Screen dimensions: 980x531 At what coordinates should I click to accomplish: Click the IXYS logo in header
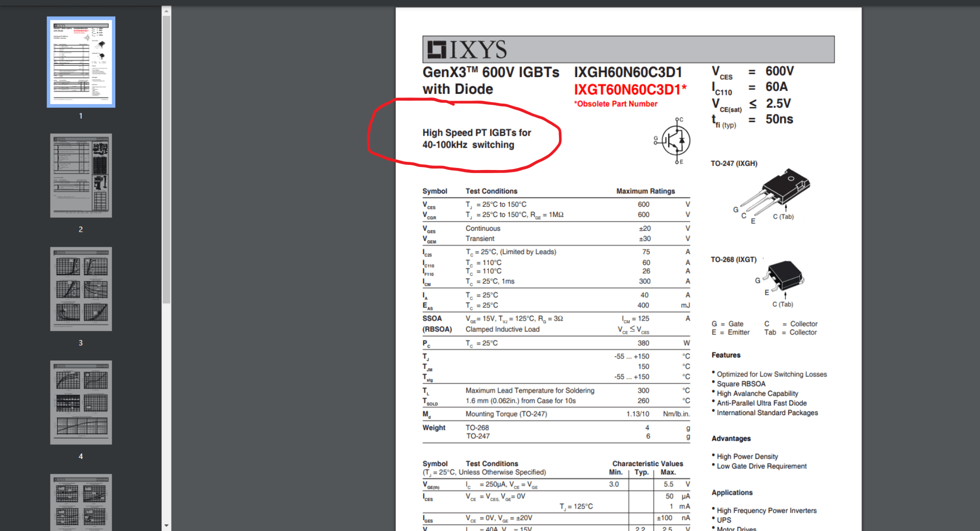click(467, 50)
